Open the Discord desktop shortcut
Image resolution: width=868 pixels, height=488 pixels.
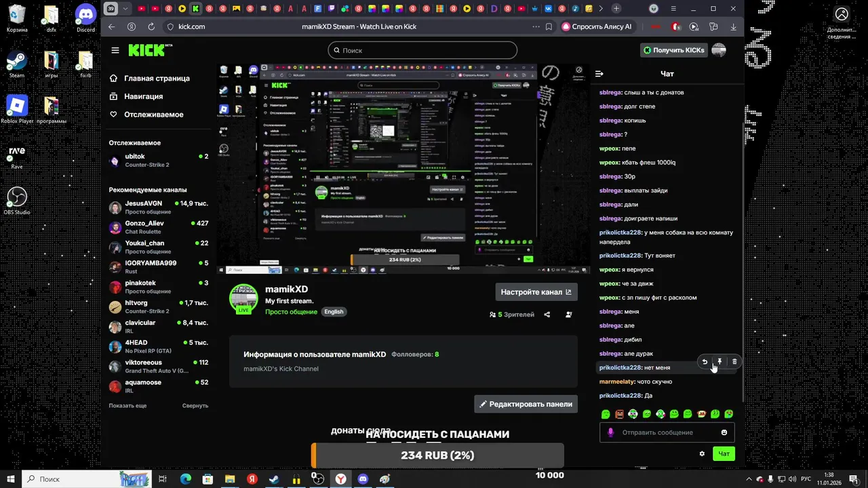(x=85, y=18)
